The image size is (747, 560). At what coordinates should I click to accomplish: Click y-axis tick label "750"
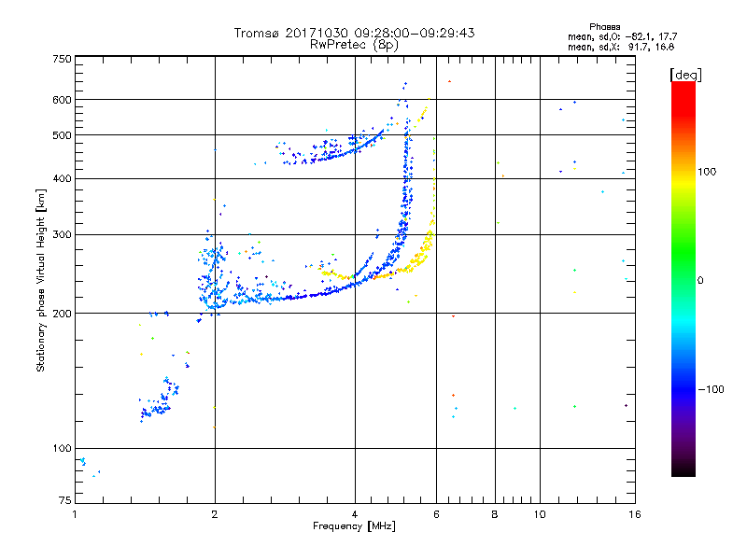(63, 59)
